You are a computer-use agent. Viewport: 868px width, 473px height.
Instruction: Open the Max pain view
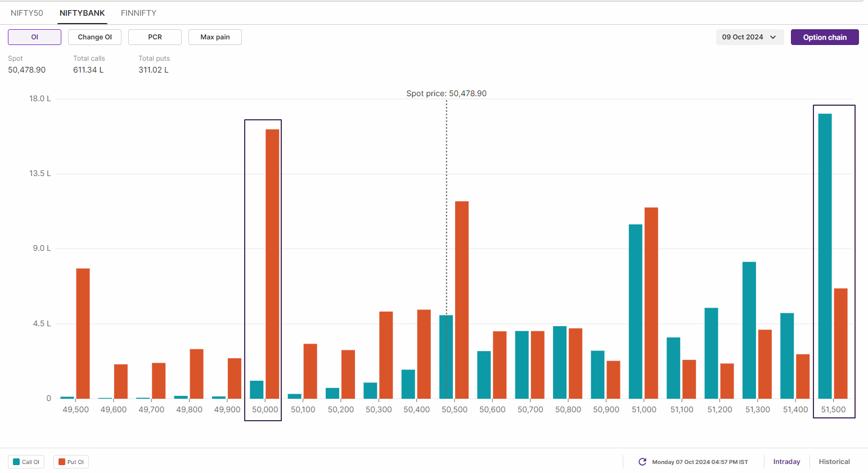215,37
